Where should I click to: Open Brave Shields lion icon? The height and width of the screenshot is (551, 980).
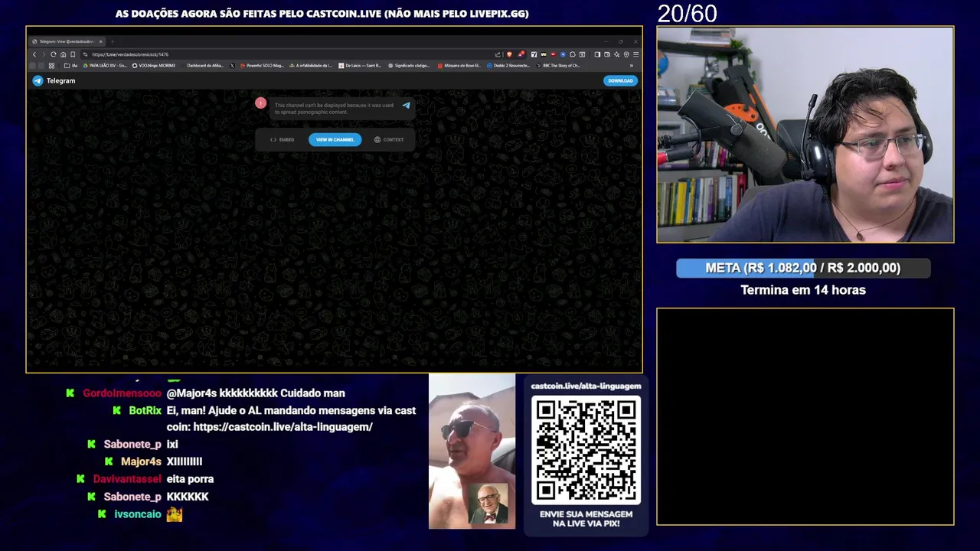click(509, 54)
